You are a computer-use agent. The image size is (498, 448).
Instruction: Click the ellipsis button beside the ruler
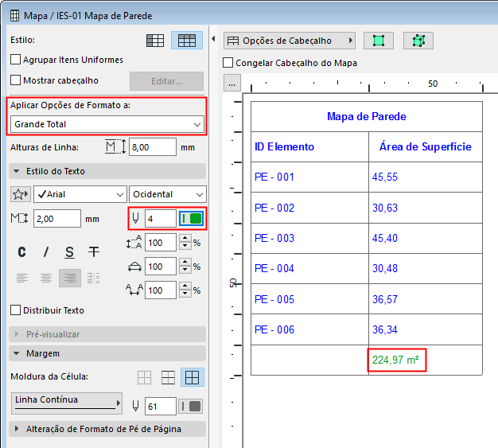click(x=232, y=84)
